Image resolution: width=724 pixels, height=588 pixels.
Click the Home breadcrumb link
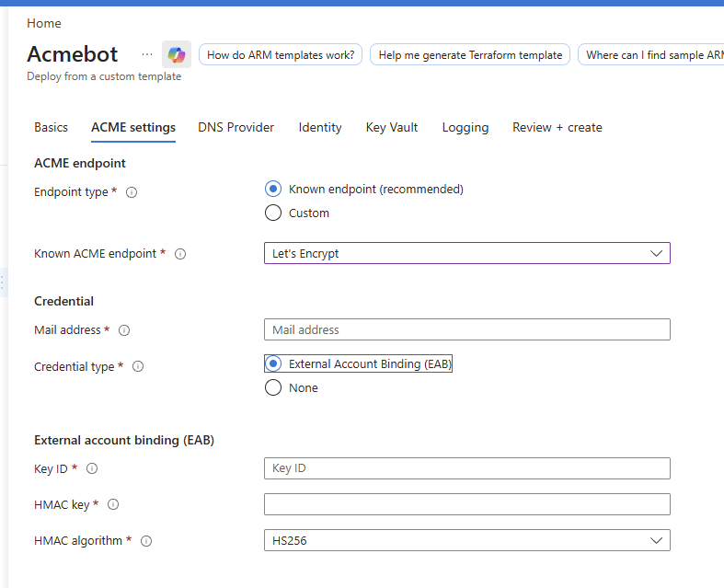44,23
